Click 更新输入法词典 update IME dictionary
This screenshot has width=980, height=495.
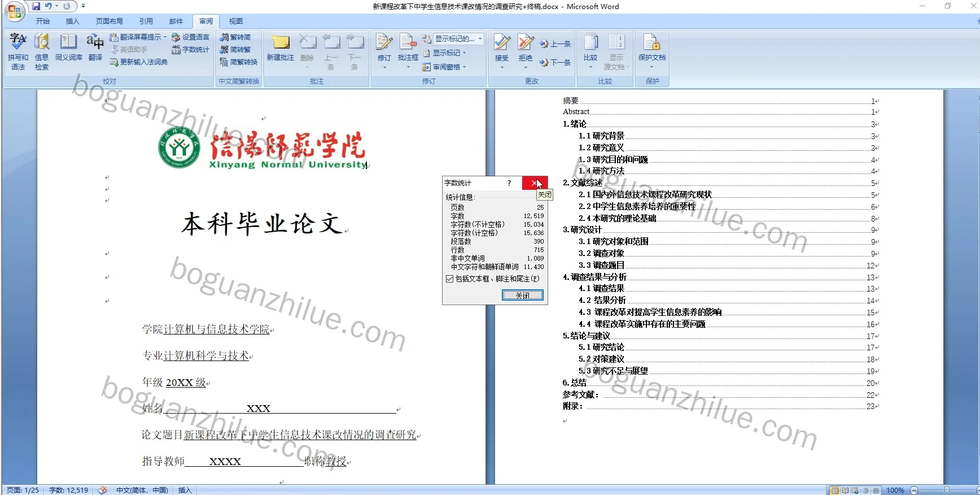pyautogui.click(x=139, y=62)
